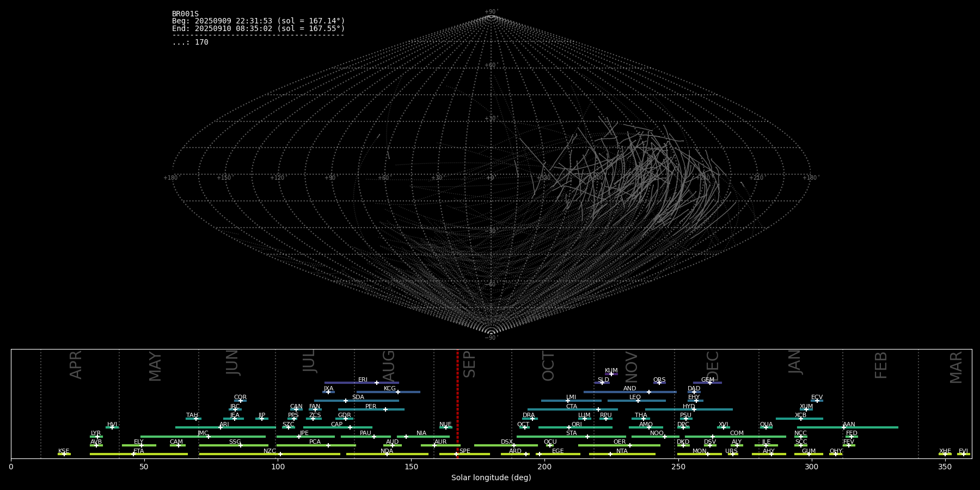Select the GEM shower bar
This screenshot has width=980, height=490.
coord(707,383)
